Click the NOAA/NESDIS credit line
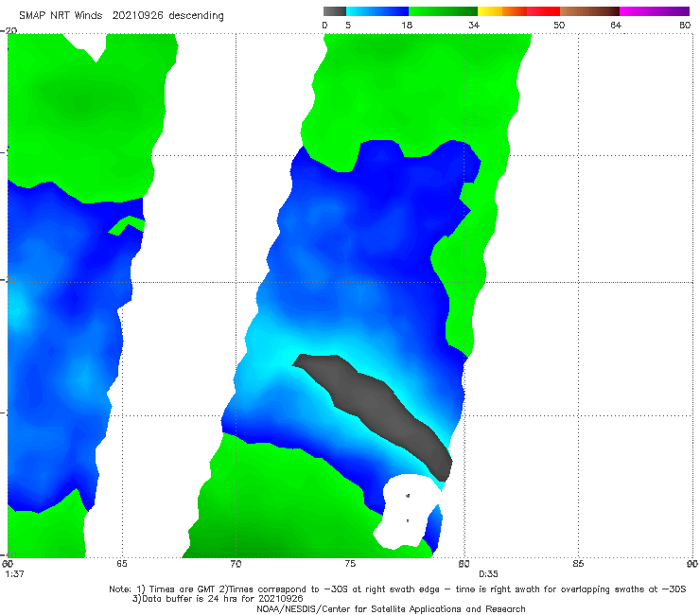Viewport: 700px width, 615px height. click(391, 609)
